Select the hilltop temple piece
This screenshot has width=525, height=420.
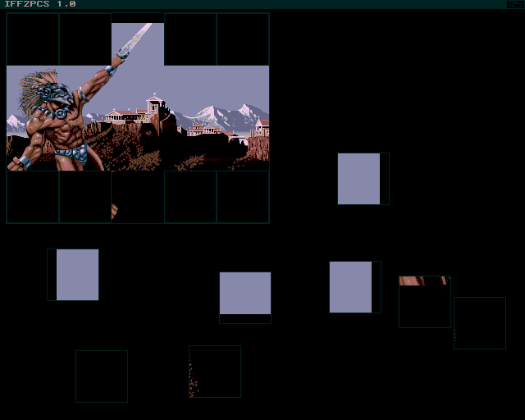(x=138, y=92)
